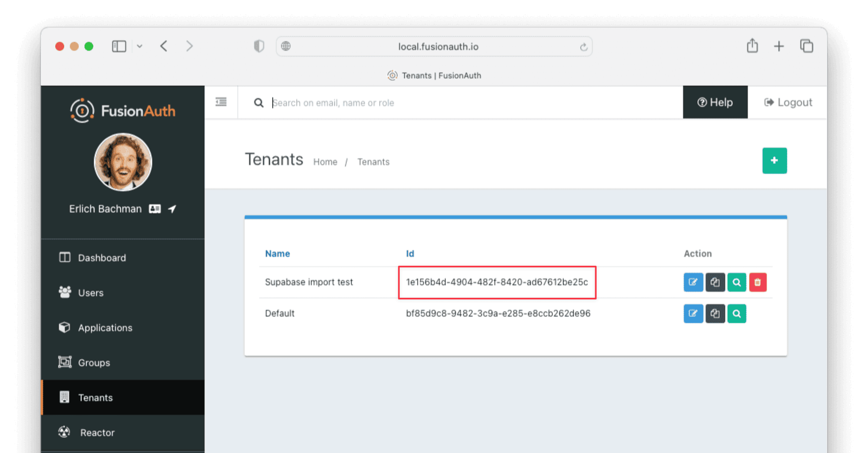Click the paper plane icon beside Erlich Bachman
This screenshot has width=868, height=453.
pos(172,209)
